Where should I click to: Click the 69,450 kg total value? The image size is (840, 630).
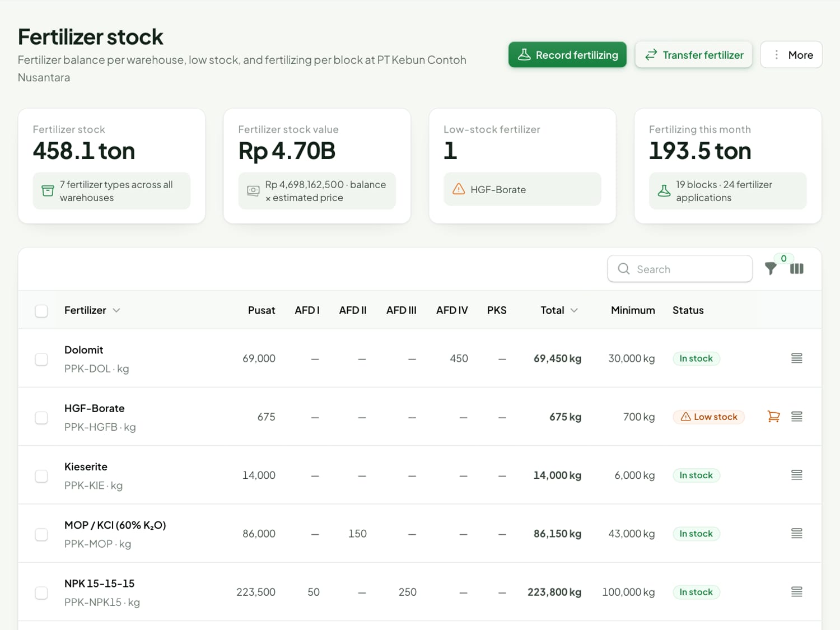coord(557,358)
